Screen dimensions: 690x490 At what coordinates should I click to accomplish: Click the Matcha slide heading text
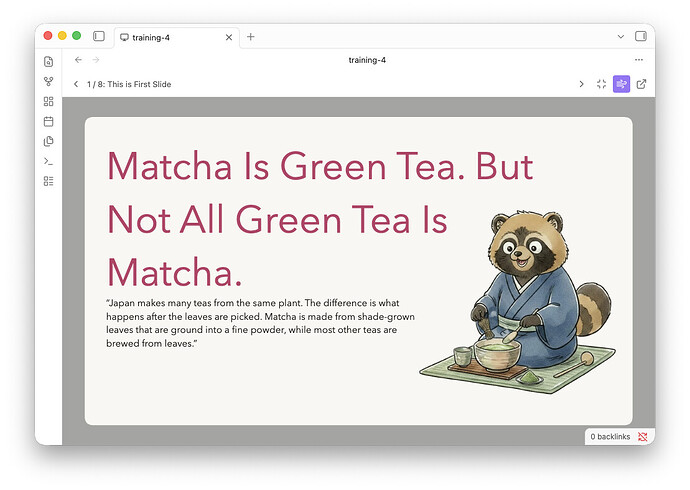pos(320,219)
